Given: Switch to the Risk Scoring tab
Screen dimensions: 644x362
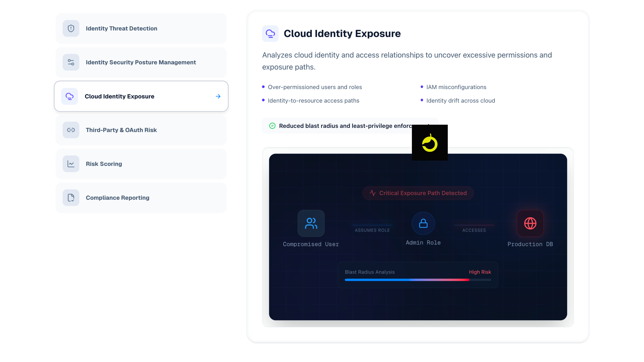Looking at the screenshot, I should point(104,164).
